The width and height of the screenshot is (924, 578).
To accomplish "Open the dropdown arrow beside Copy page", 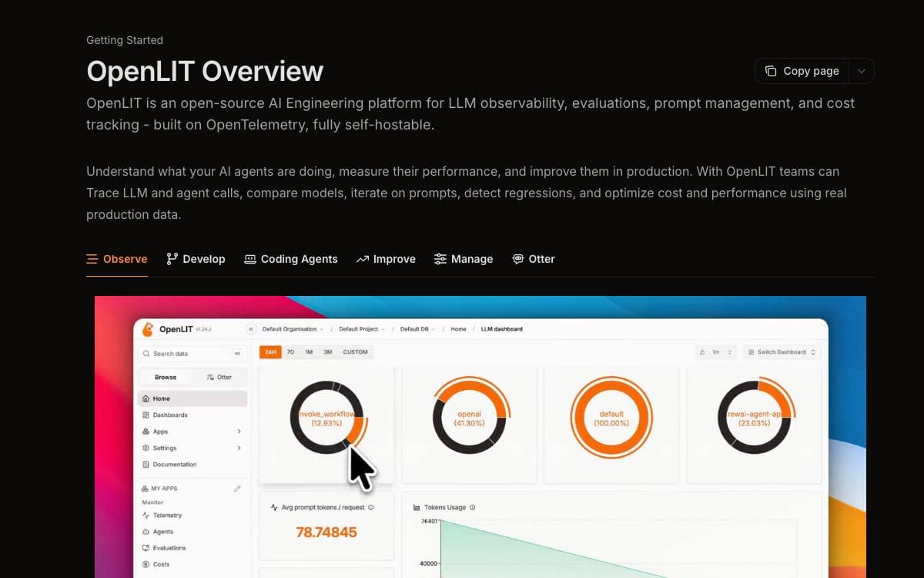I will pyautogui.click(x=862, y=71).
